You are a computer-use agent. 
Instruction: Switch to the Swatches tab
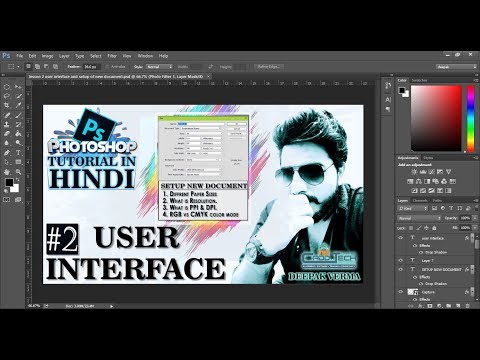tap(419, 80)
